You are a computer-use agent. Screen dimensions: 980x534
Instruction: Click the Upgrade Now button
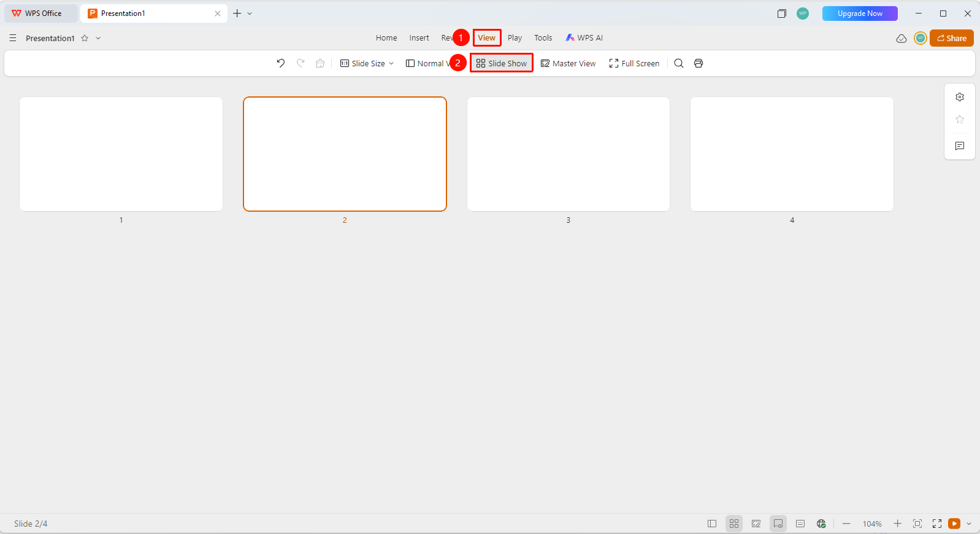pyautogui.click(x=860, y=14)
